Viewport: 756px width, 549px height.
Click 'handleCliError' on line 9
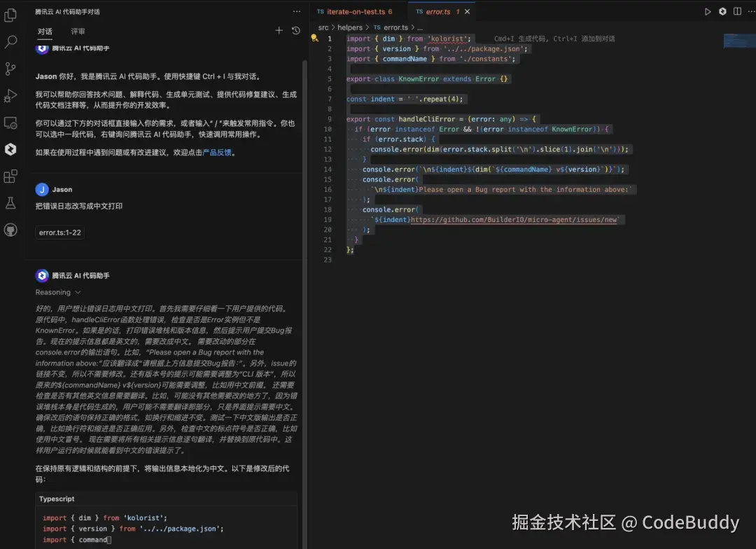tap(427, 119)
